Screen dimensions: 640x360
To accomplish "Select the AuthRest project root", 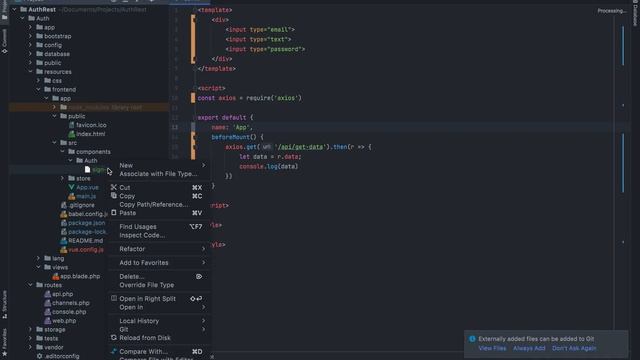I will coord(42,9).
